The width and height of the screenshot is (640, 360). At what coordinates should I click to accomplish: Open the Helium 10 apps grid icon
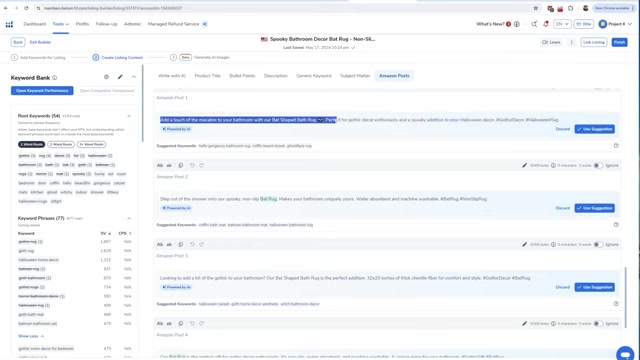point(9,24)
